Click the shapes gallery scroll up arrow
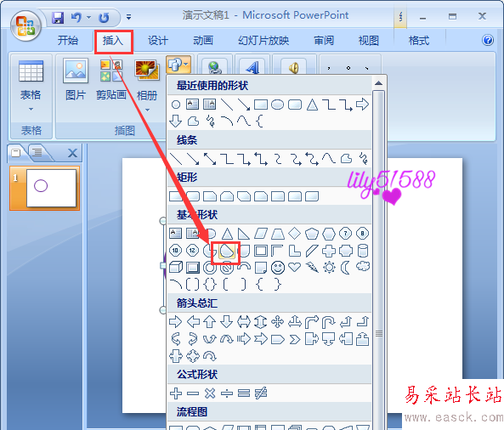Viewport: 504px width, 430px height. [379, 83]
